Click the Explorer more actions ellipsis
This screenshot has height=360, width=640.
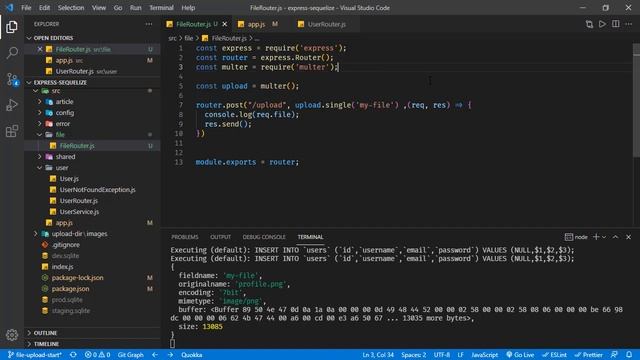149,24
